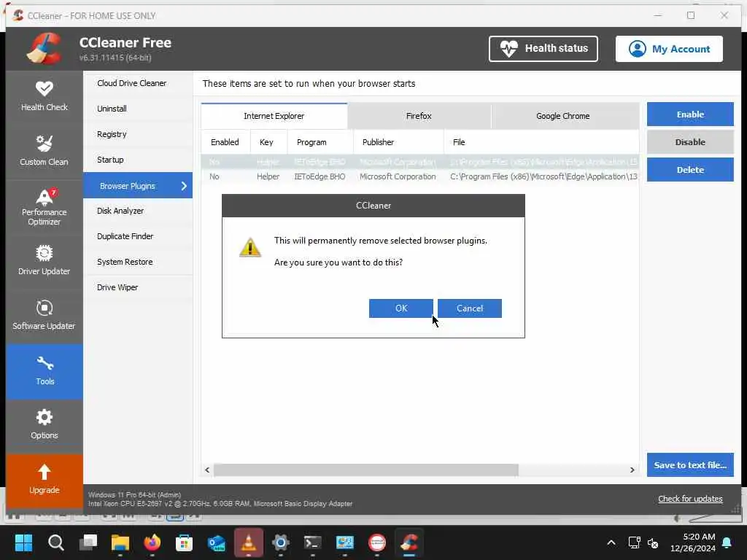Click the Disable button
The image size is (747, 560).
tap(690, 142)
